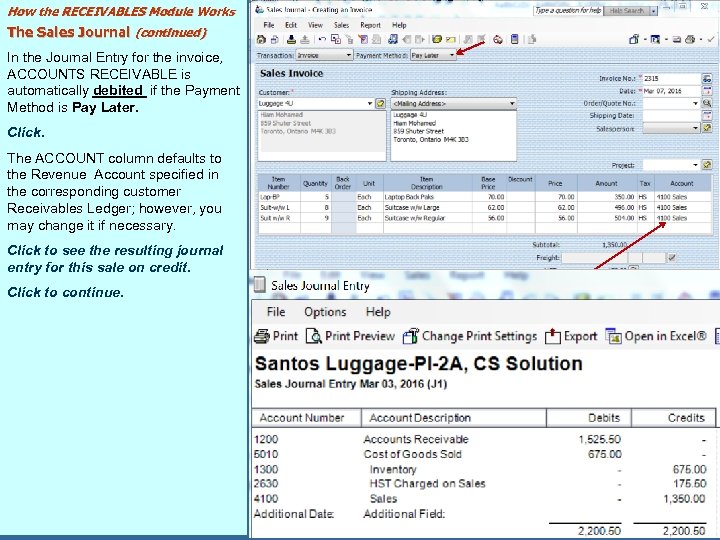The height and width of the screenshot is (540, 720).
Task: Click the 1,525.50 debit value
Action: click(599, 439)
